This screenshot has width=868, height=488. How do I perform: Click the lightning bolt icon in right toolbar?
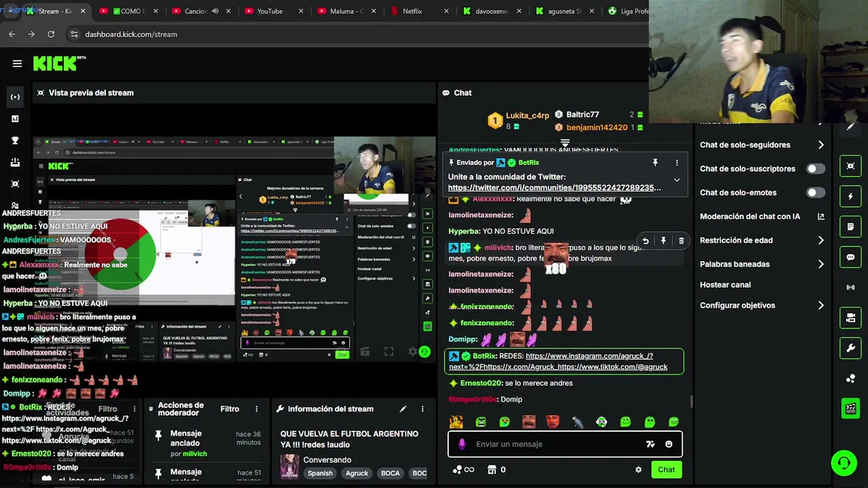850,197
